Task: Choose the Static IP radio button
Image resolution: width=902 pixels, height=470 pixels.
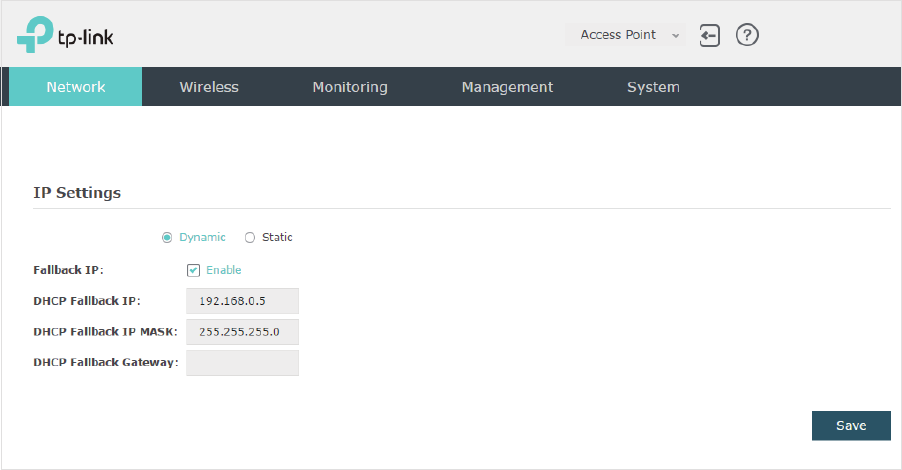Action: click(x=250, y=238)
